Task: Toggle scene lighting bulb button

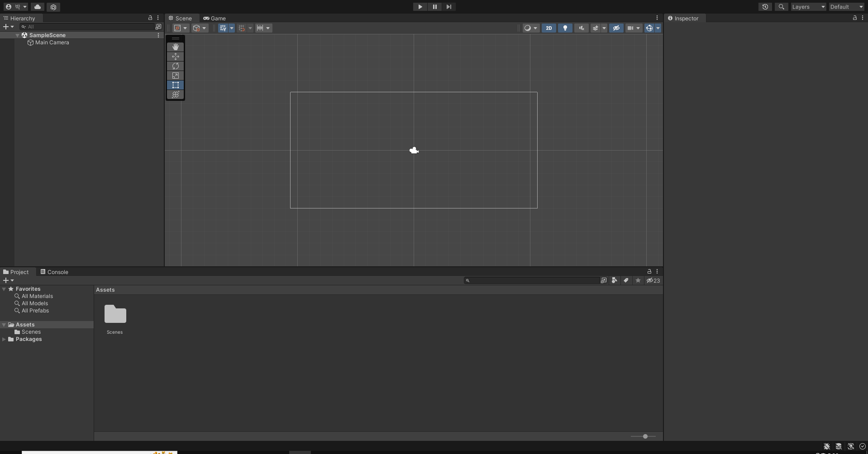Action: 565,28
